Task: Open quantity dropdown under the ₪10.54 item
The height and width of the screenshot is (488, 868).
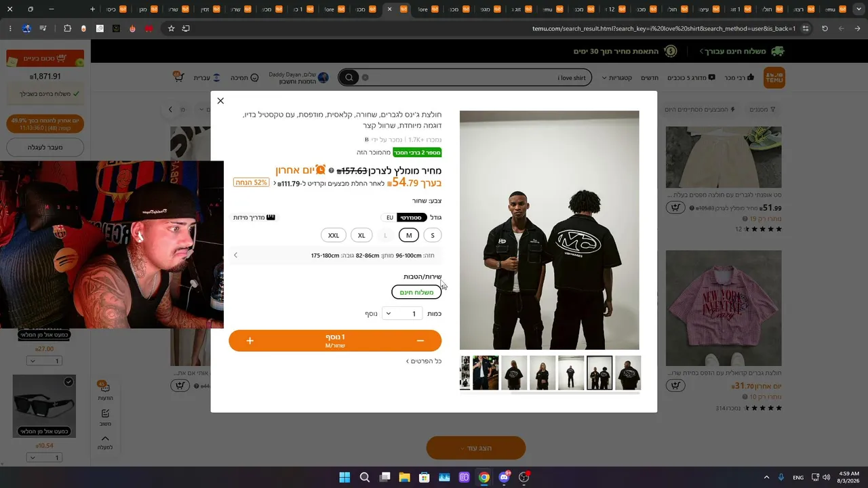Action: click(45, 457)
